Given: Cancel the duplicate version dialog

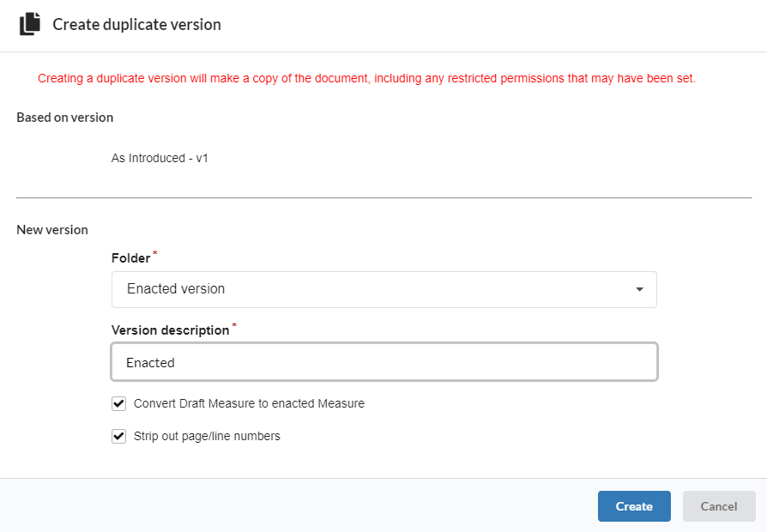Looking at the screenshot, I should pyautogui.click(x=719, y=506).
